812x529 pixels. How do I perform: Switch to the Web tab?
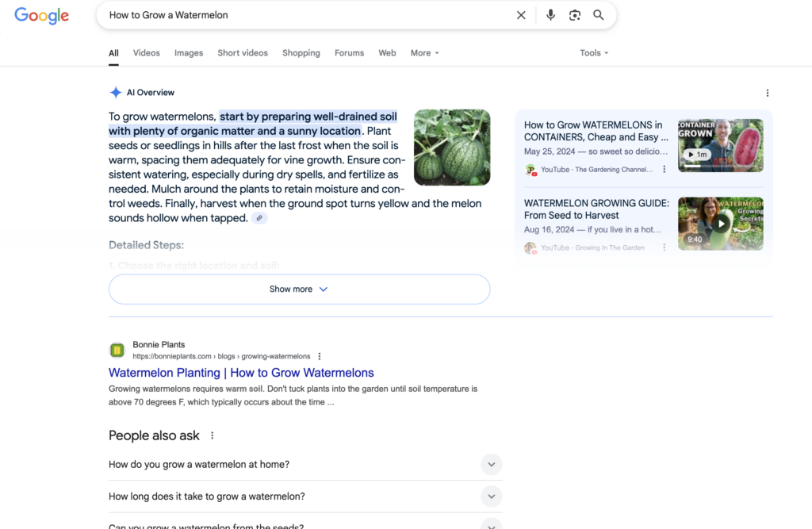click(387, 53)
